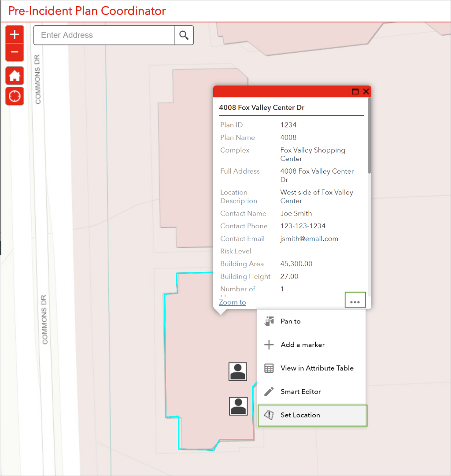Viewport: 451px width, 476px height.
Task: Open View in Attribute Table
Action: tap(317, 368)
